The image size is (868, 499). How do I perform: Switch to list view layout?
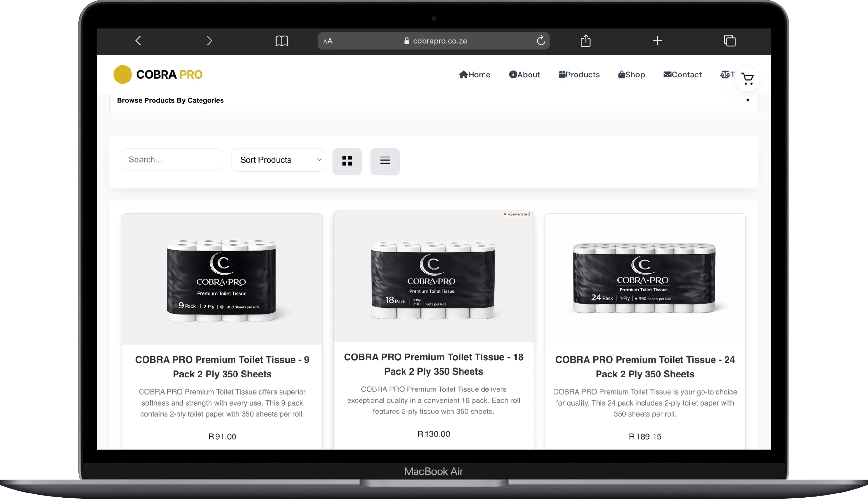coord(385,161)
